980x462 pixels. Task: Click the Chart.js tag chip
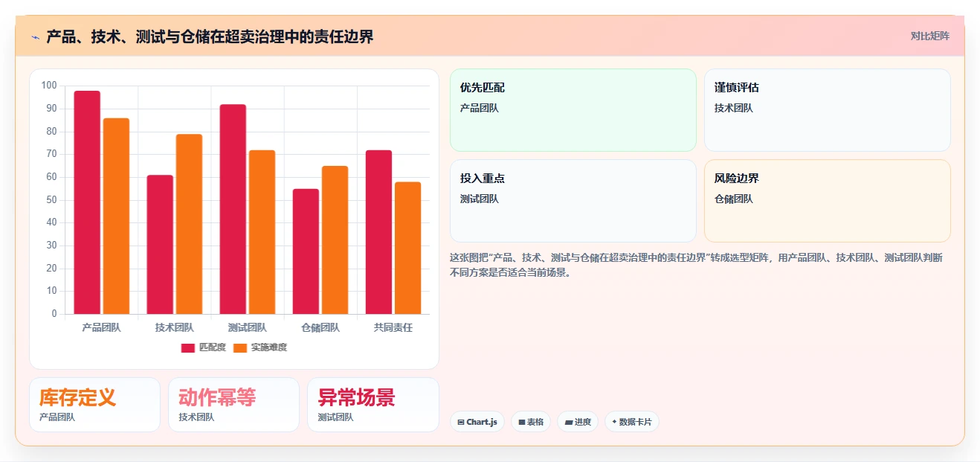tap(477, 422)
